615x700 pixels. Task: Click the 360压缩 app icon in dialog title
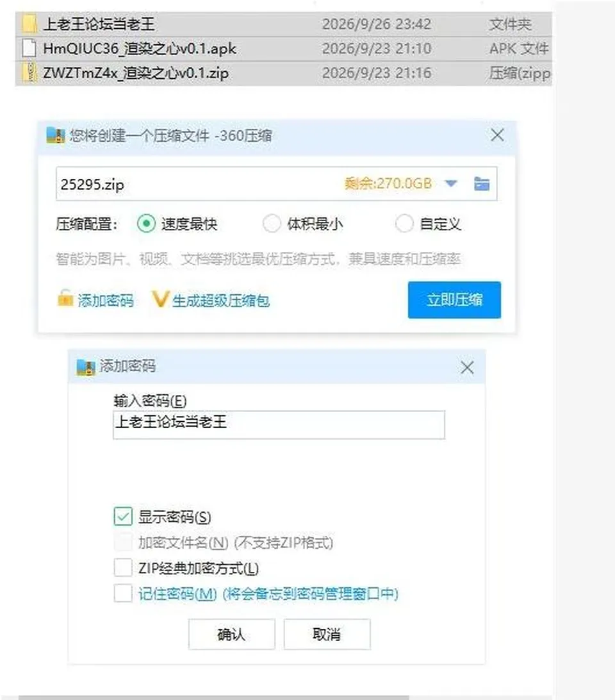coord(55,135)
